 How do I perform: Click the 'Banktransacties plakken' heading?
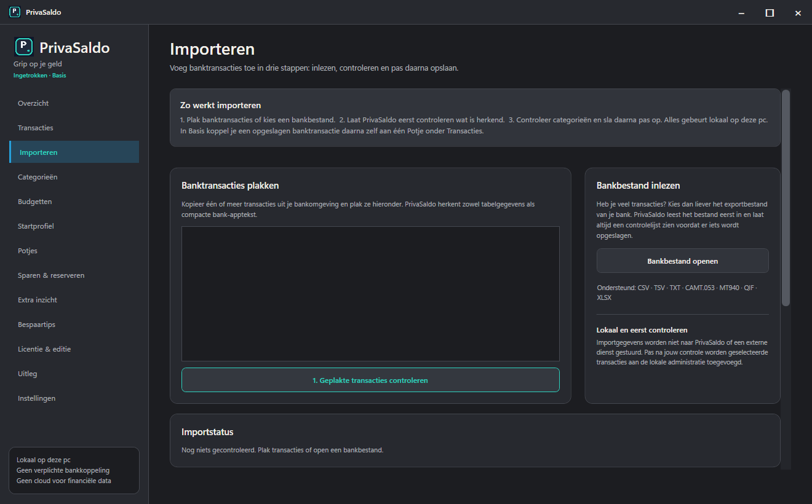coord(230,185)
